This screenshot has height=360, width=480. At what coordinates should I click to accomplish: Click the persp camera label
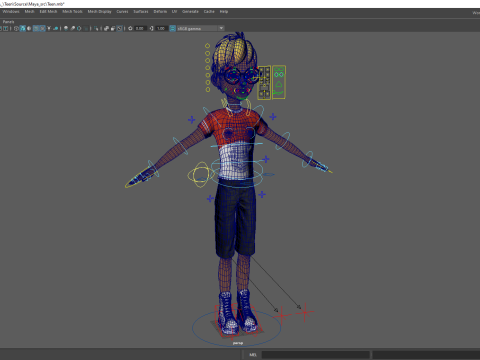pyautogui.click(x=238, y=343)
